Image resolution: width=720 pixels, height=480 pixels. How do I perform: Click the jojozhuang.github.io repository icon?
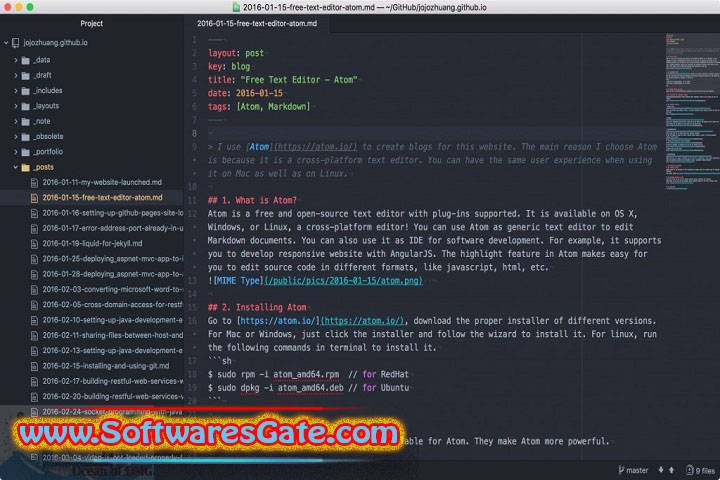[16, 43]
